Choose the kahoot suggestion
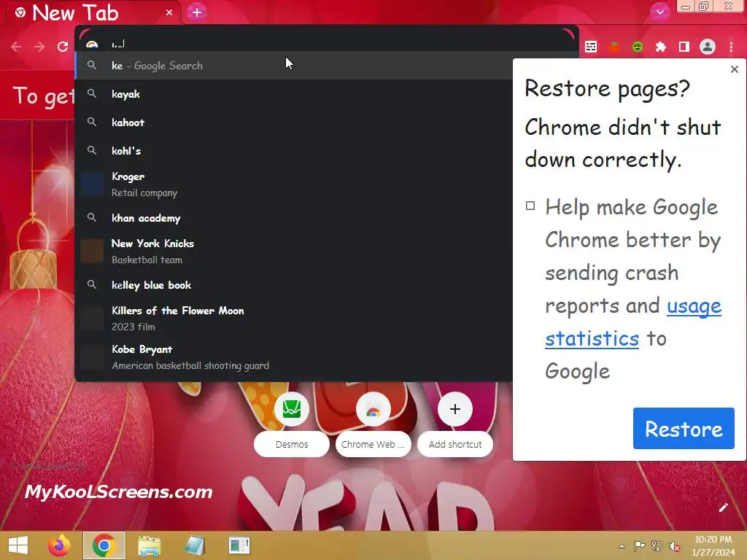This screenshot has width=747, height=560. pyautogui.click(x=293, y=122)
